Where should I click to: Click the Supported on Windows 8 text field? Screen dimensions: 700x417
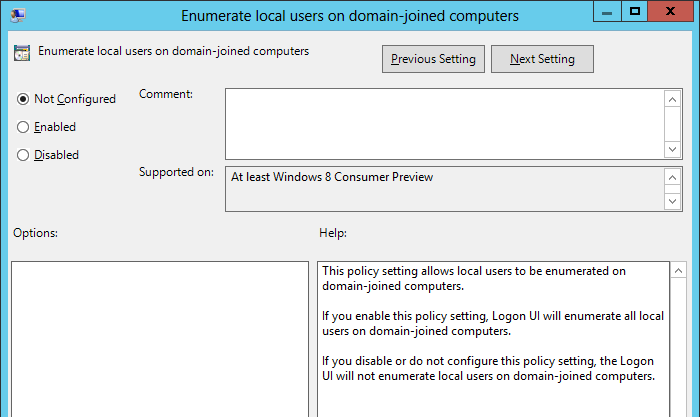[444, 188]
